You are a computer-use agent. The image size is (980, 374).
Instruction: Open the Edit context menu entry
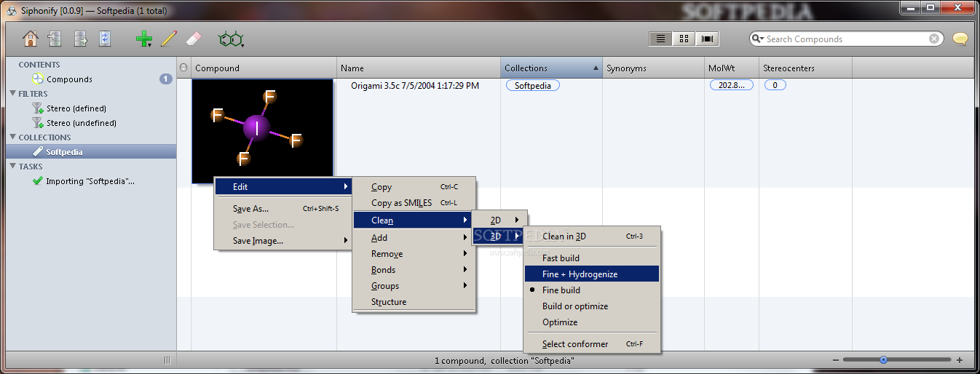(x=283, y=187)
